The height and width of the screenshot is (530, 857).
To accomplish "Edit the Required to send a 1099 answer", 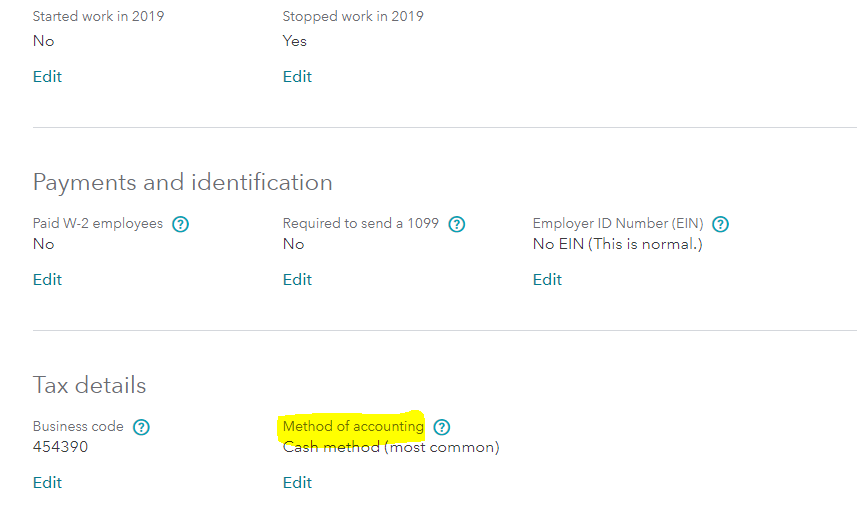I will (297, 280).
